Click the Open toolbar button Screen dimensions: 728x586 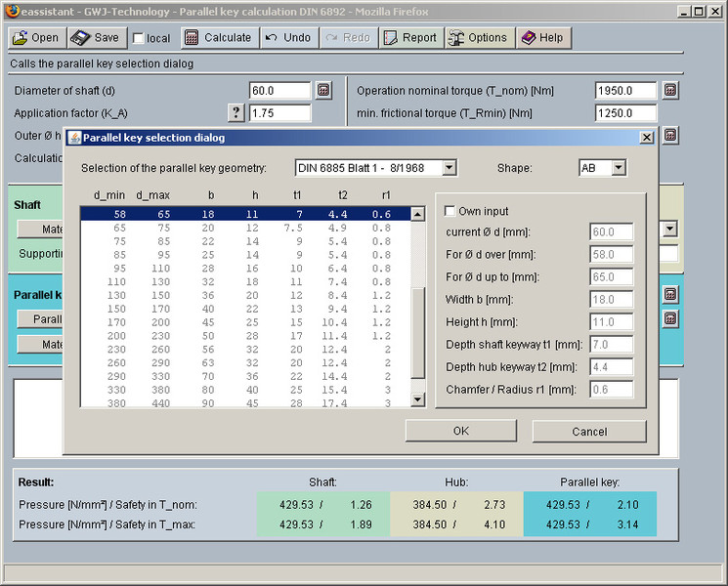tap(37, 38)
